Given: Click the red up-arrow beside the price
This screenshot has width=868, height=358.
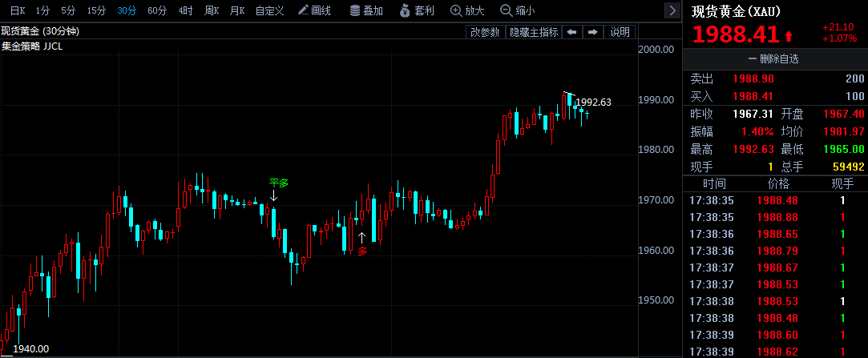Looking at the screenshot, I should [789, 37].
